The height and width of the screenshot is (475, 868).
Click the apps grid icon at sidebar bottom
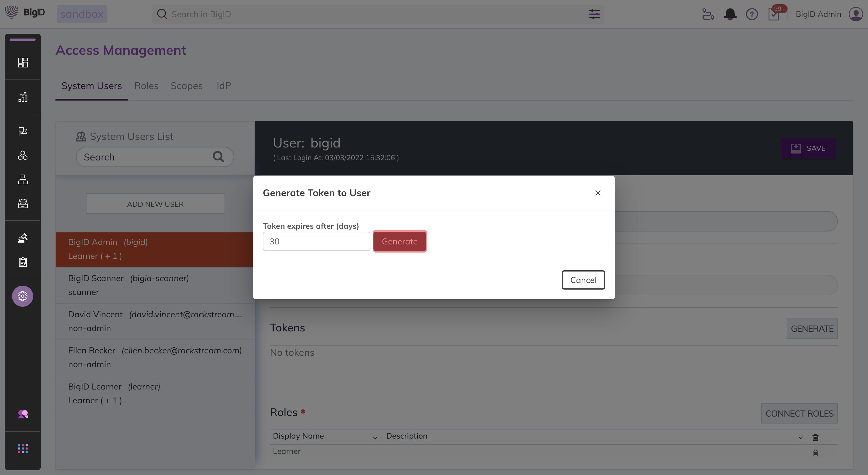[23, 449]
